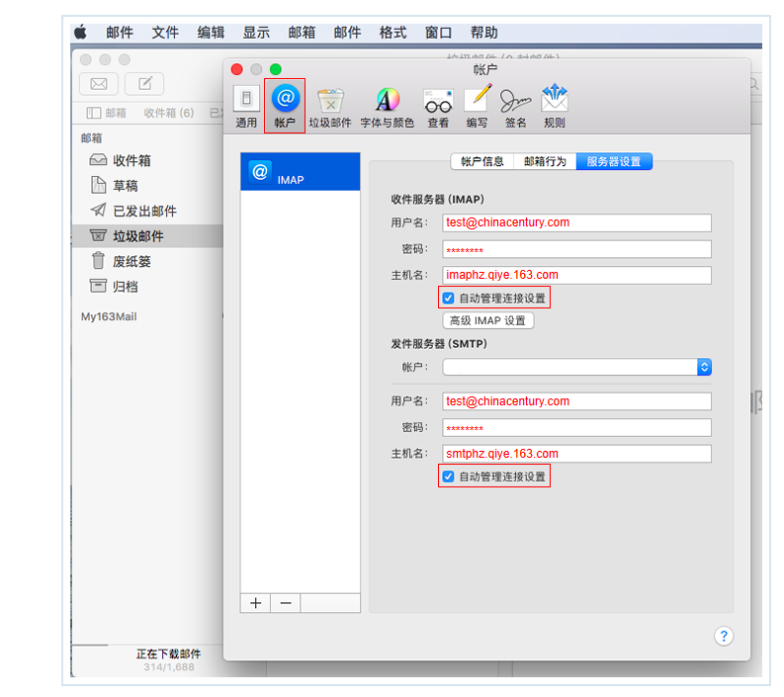Open the Archive (归档) mailbox
Viewport: 784px width, 697px height.
[x=114, y=287]
